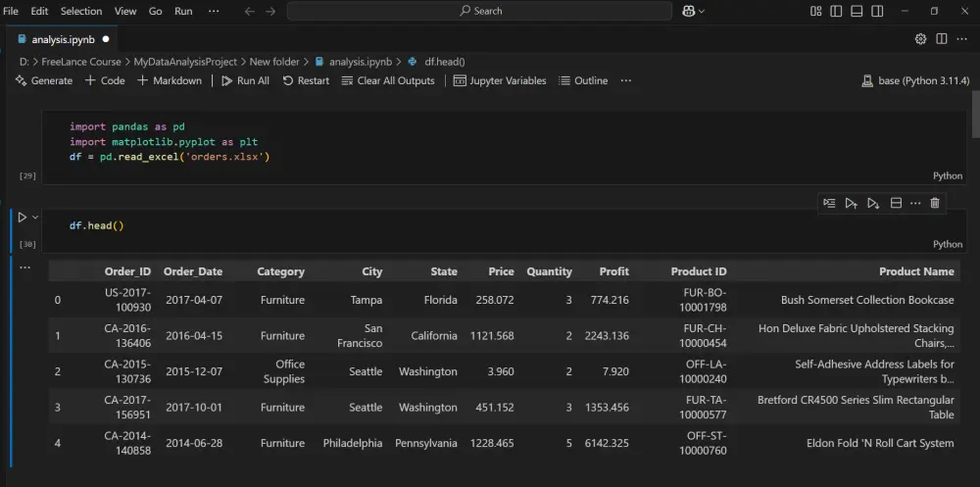
Task: Open the Edit menu
Action: tap(39, 11)
